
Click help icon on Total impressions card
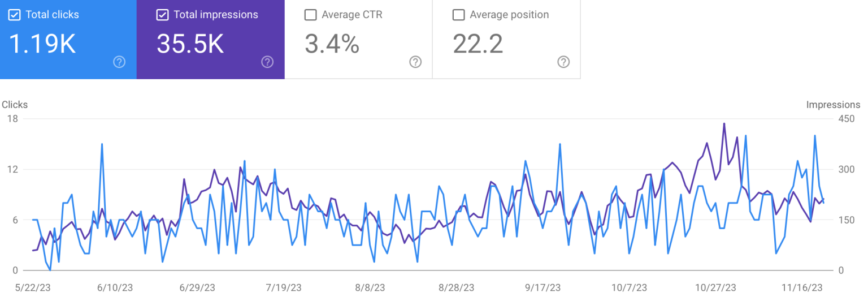click(x=267, y=62)
